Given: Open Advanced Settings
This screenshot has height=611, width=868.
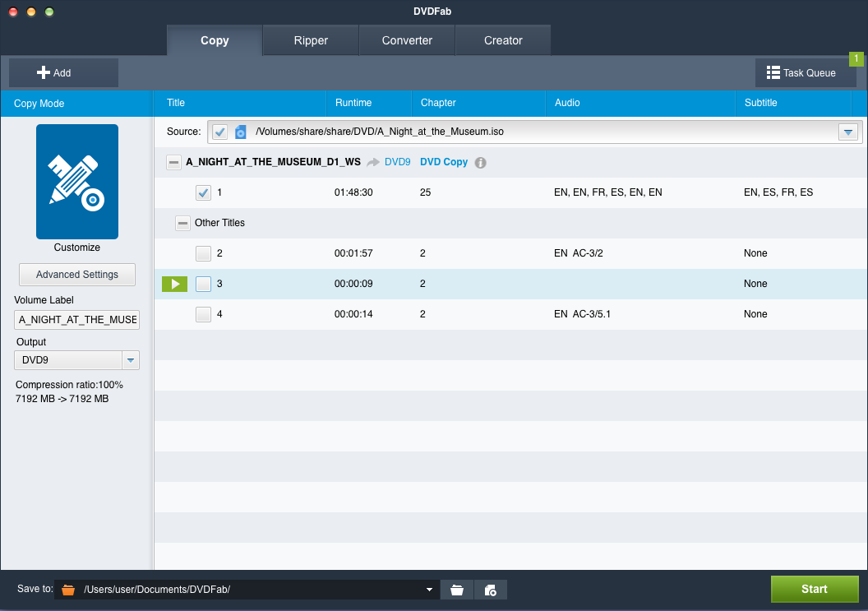Looking at the screenshot, I should (x=77, y=275).
